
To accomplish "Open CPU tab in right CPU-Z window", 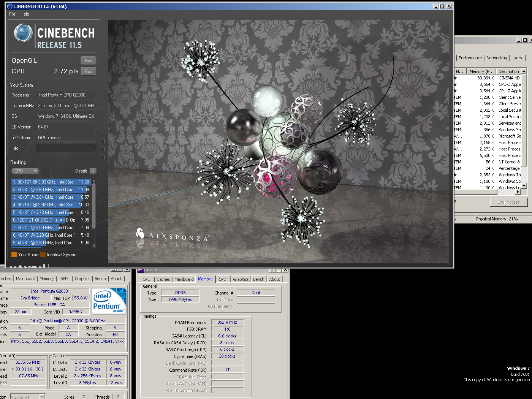I will (x=147, y=279).
